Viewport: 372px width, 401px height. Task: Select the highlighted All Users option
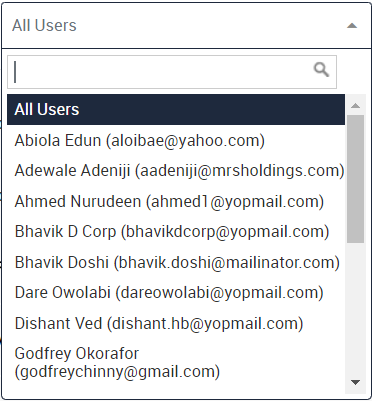click(176, 110)
